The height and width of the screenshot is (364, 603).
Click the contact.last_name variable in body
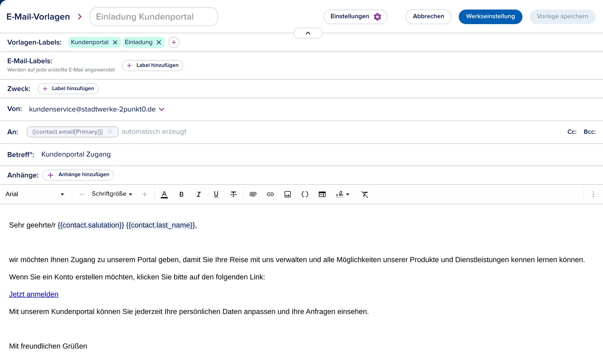point(161,225)
